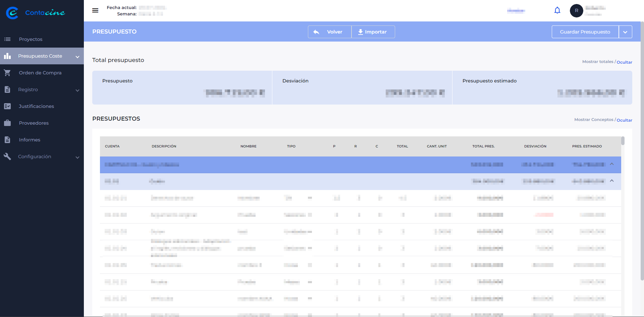Image resolution: width=644 pixels, height=317 pixels.
Task: Click the Importar button
Action: 373,32
